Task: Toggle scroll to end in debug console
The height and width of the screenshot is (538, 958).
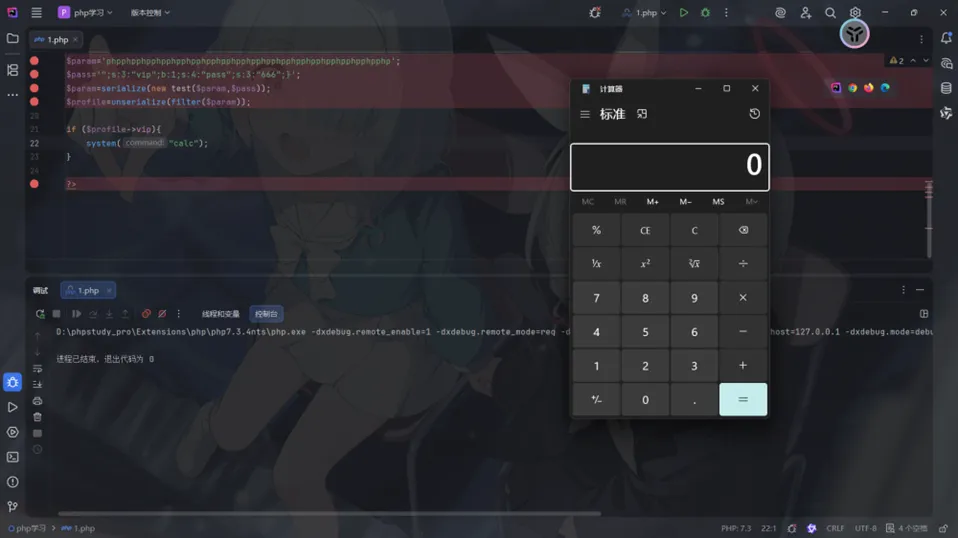Action: pos(37,385)
